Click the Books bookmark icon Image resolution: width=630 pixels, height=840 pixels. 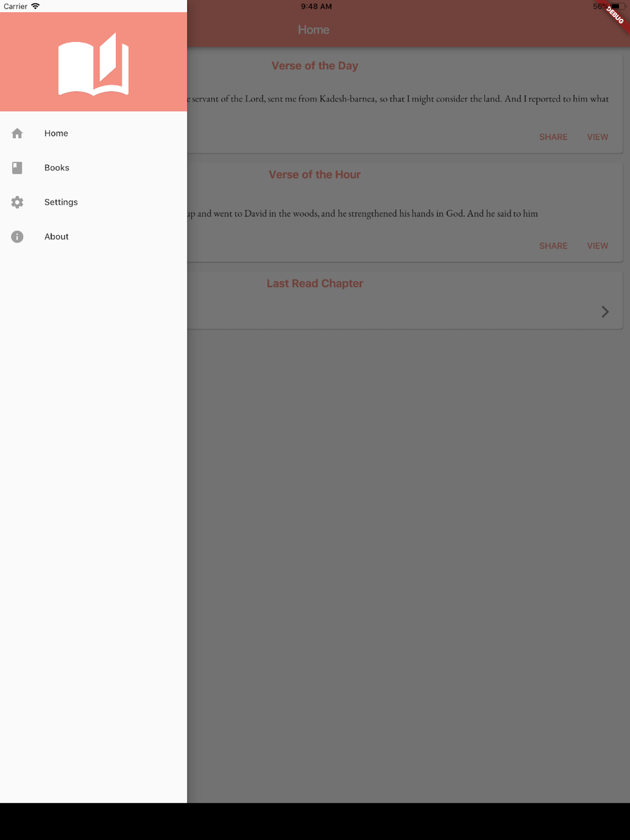coord(17,168)
